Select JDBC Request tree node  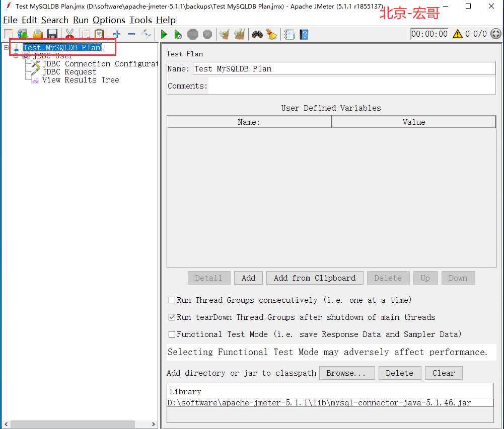(69, 72)
